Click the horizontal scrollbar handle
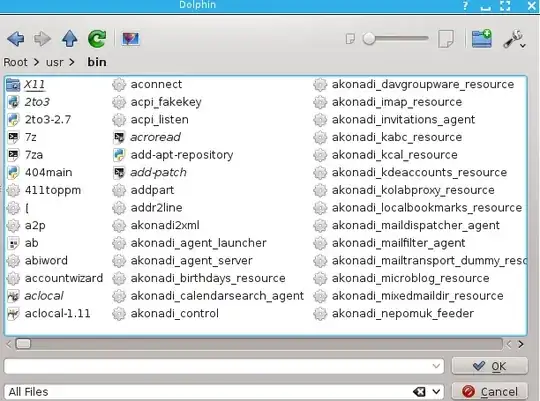 [x=23, y=344]
